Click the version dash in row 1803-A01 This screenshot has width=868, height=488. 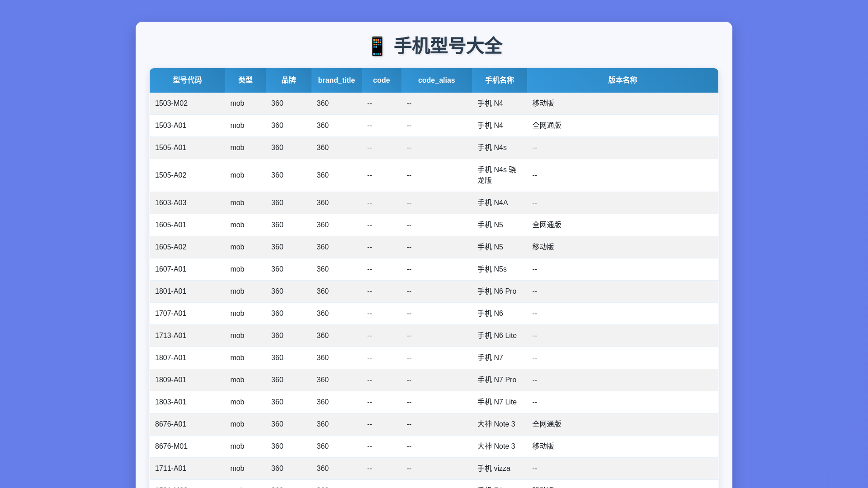[x=534, y=402]
